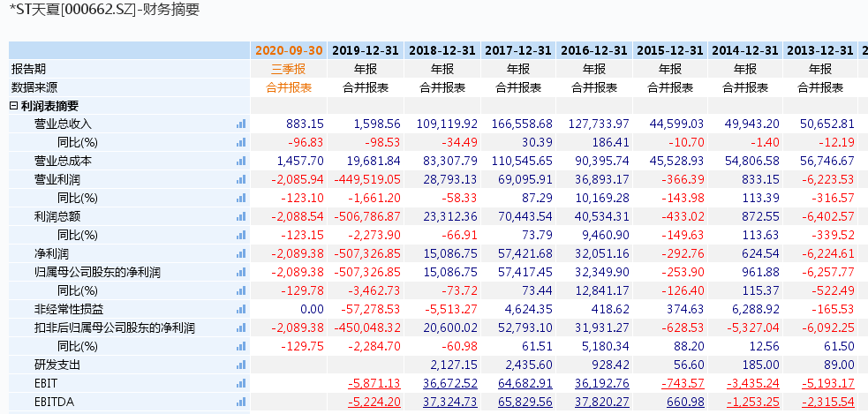Viewport: 868px width, 414px height.
Task: Open EBITDA value 37,820.27 link
Action: click(x=602, y=402)
